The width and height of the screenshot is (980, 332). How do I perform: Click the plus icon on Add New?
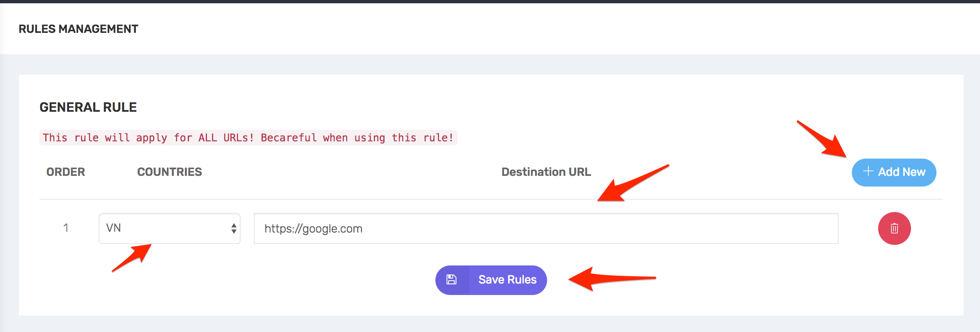pos(868,171)
